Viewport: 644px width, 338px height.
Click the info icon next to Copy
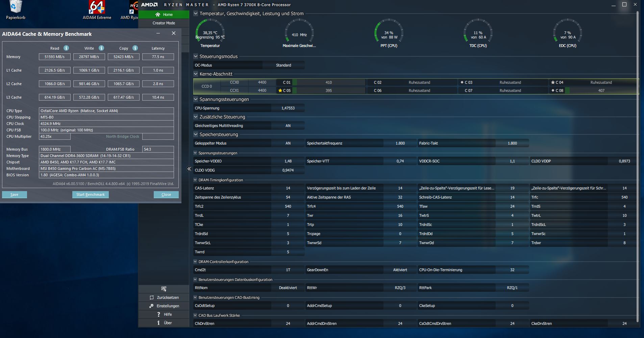click(135, 48)
